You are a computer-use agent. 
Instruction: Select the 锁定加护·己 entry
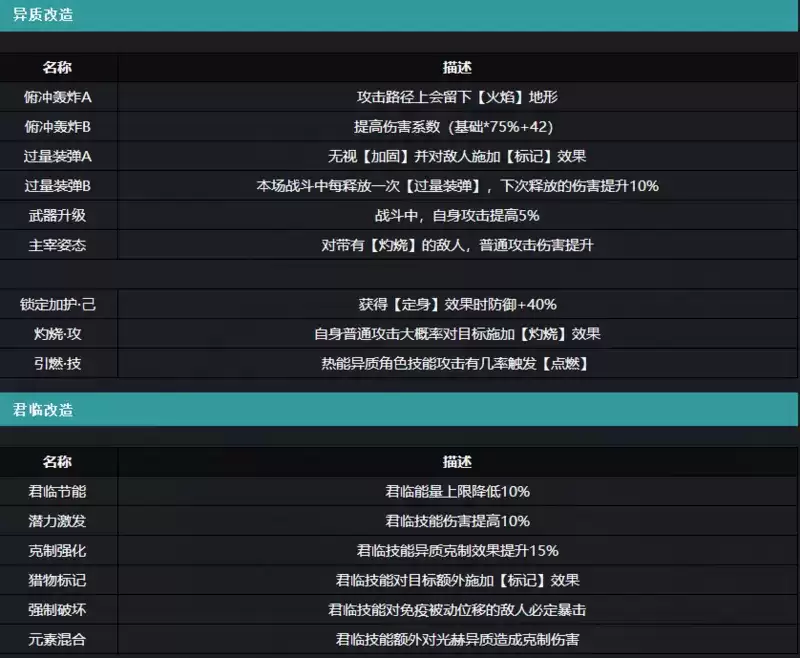tap(57, 304)
